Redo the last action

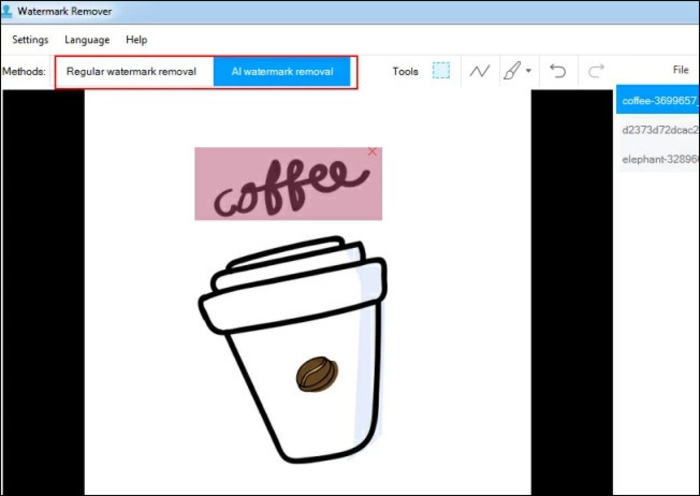point(596,71)
